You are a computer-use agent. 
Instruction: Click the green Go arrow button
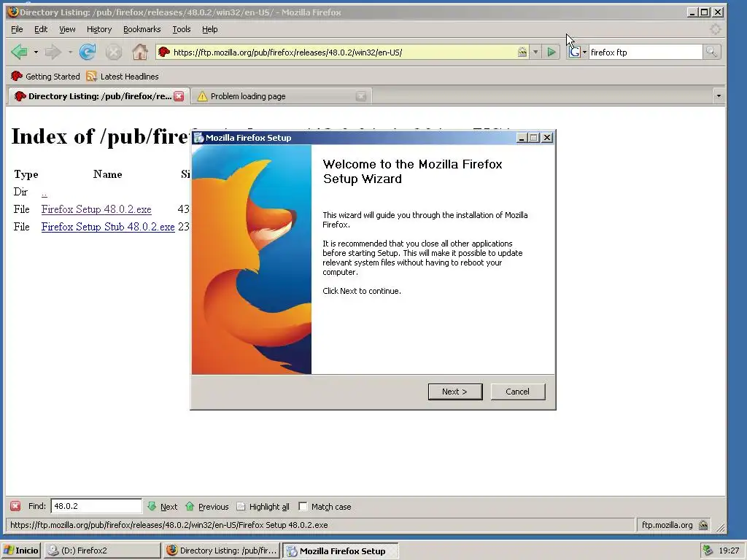(x=551, y=52)
